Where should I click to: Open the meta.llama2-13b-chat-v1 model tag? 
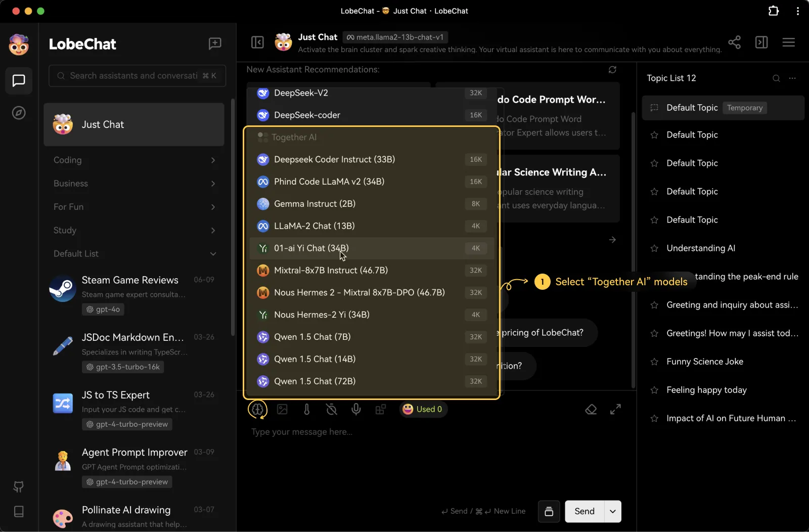tap(395, 37)
